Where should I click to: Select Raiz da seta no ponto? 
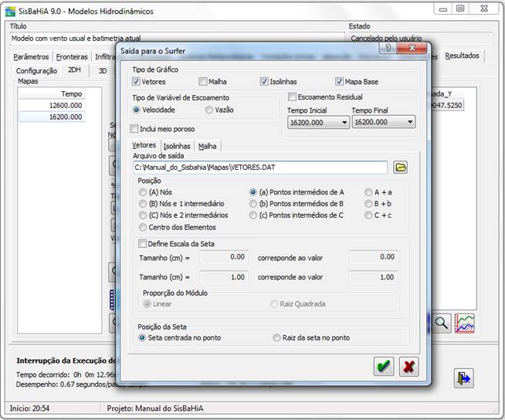pyautogui.click(x=276, y=337)
